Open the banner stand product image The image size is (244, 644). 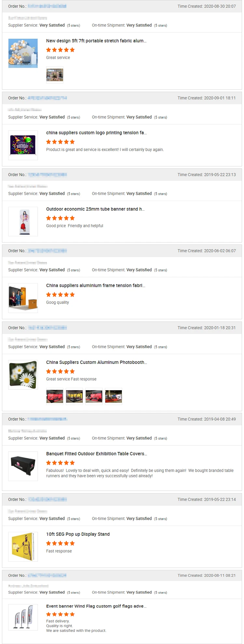(23, 221)
